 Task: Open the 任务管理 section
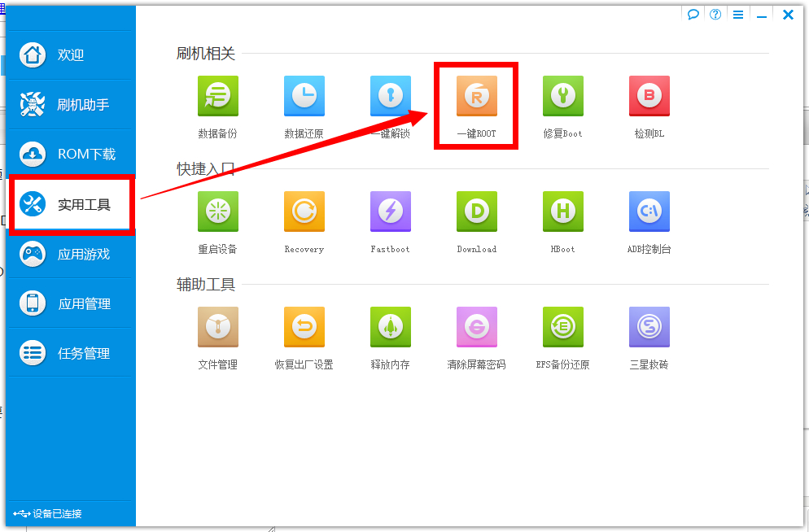pyautogui.click(x=68, y=352)
